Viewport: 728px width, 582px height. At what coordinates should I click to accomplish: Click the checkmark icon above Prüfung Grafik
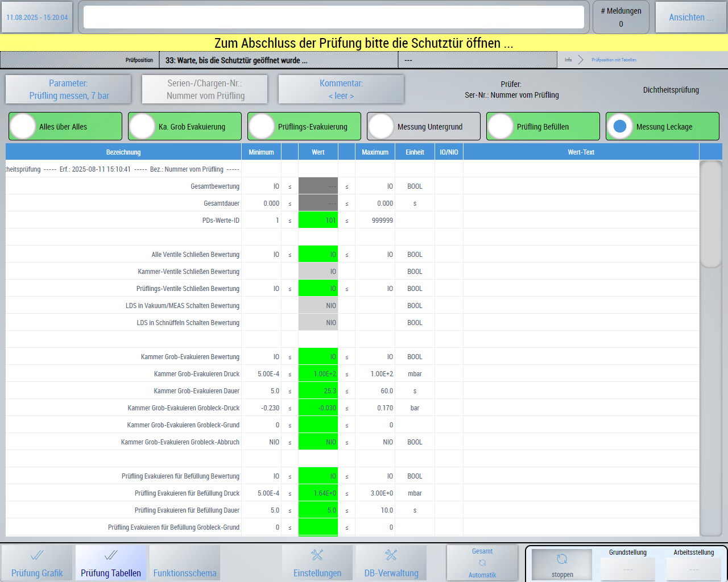click(x=37, y=555)
